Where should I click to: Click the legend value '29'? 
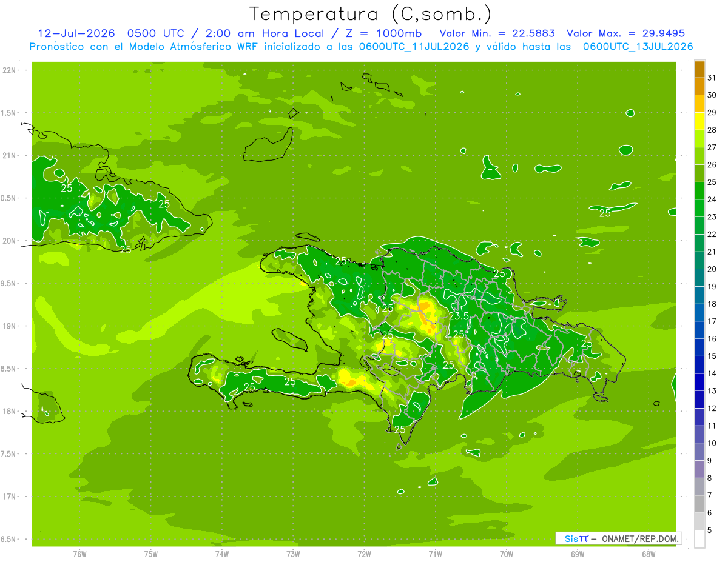(x=712, y=113)
